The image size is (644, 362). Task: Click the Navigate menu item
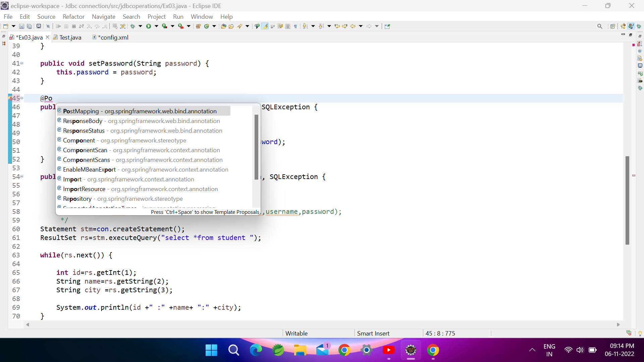click(x=104, y=16)
